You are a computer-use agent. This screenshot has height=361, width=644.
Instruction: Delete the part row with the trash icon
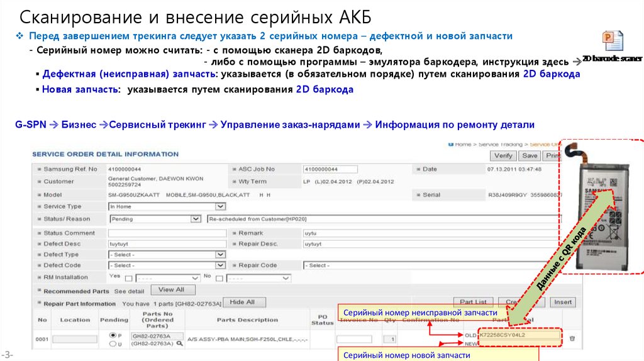click(x=572, y=338)
